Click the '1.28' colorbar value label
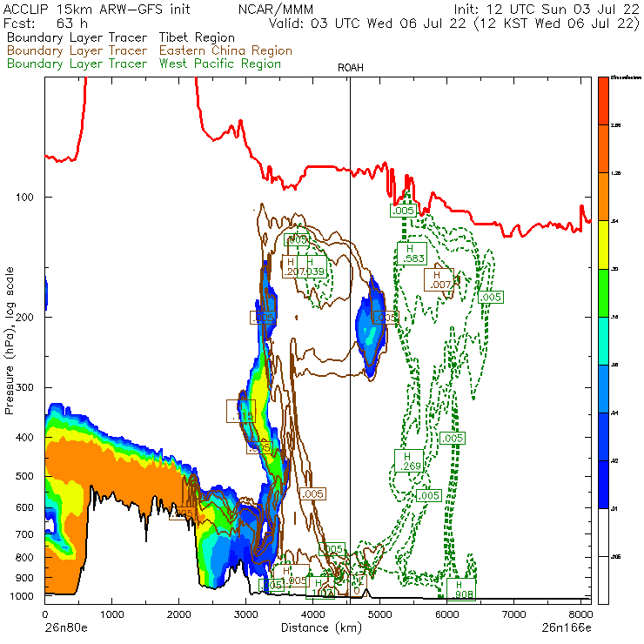 point(615,173)
